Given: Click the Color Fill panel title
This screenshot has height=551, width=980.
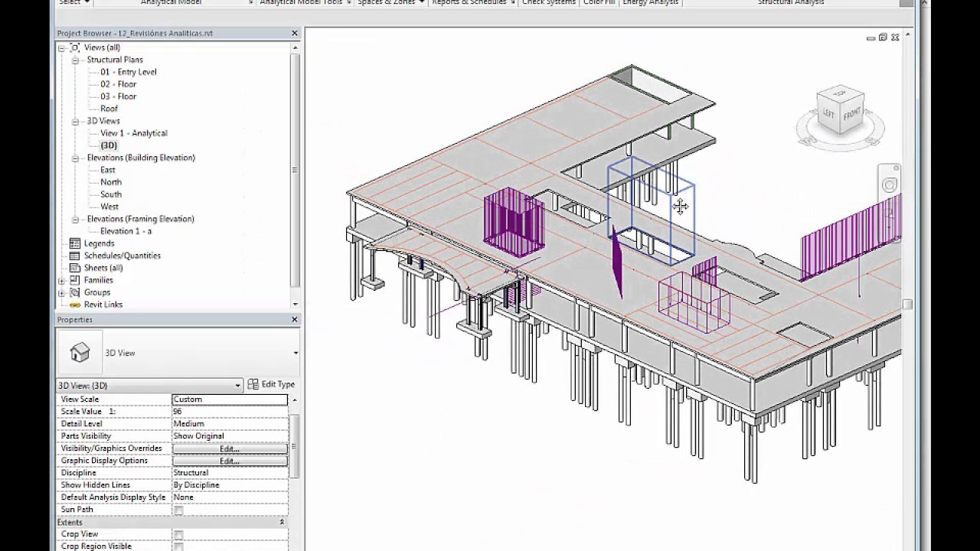Looking at the screenshot, I should [x=599, y=2].
